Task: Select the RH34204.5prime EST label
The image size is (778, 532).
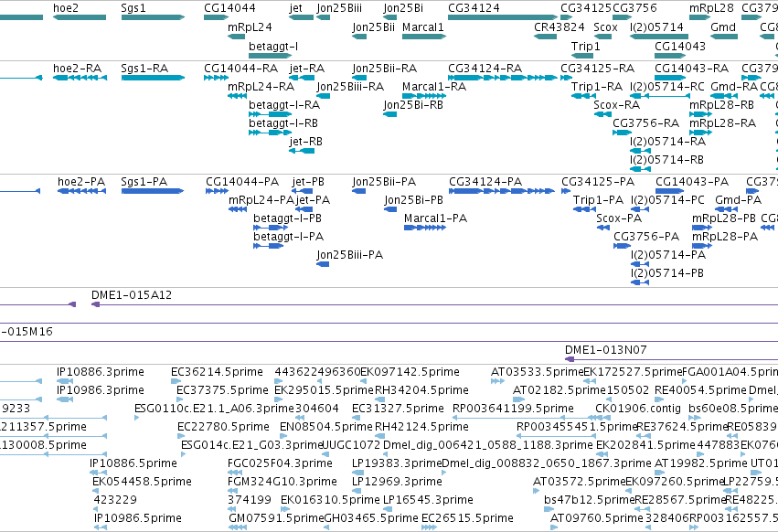Action: click(x=421, y=390)
